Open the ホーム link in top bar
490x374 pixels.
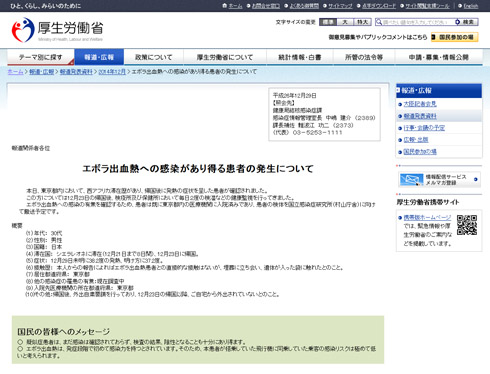(235, 6)
